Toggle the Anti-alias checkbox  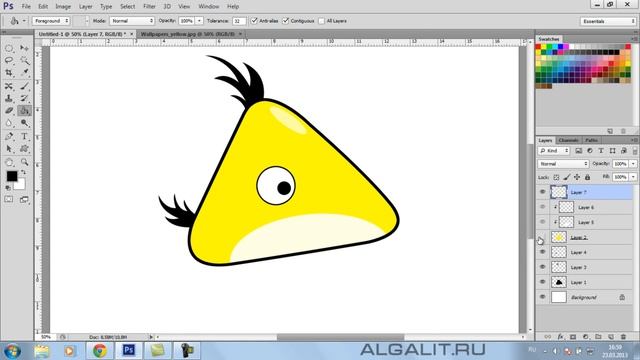click(x=254, y=21)
